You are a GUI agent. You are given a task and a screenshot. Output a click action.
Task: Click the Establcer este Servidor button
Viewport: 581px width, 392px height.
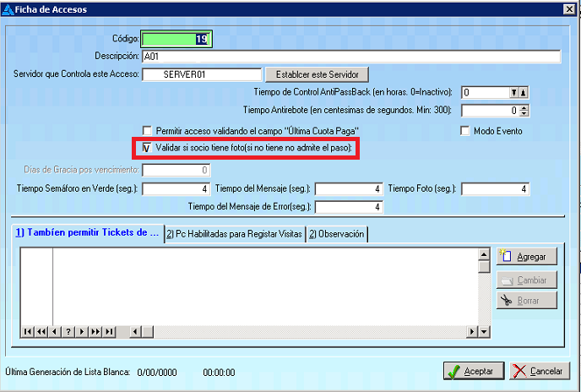316,74
